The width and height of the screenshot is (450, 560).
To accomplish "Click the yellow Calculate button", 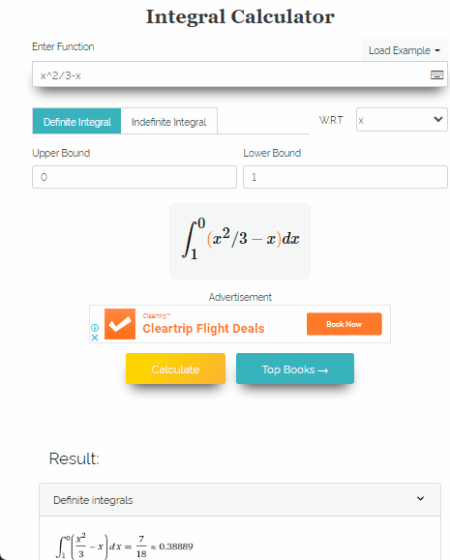I will click(175, 369).
